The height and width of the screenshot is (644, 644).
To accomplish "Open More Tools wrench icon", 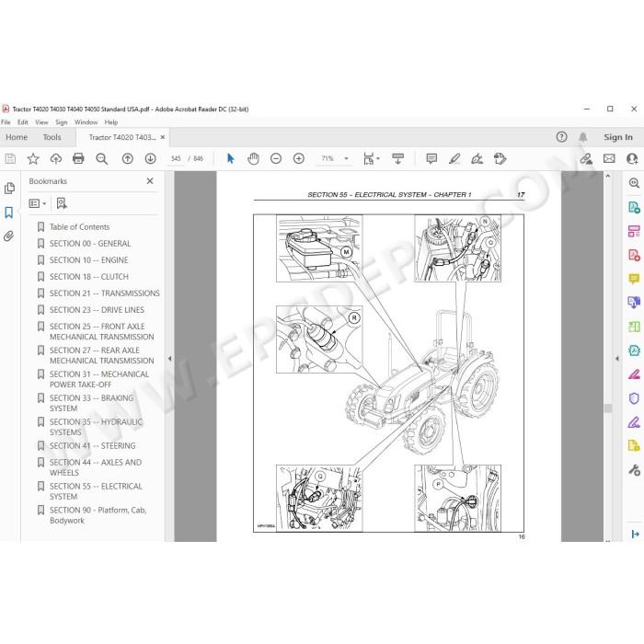I will tap(634, 469).
